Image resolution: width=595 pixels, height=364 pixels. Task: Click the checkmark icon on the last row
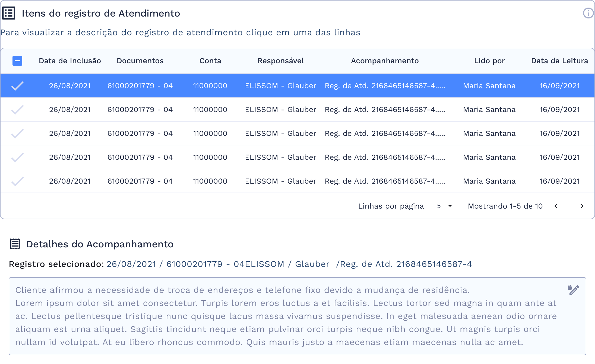pos(17,181)
